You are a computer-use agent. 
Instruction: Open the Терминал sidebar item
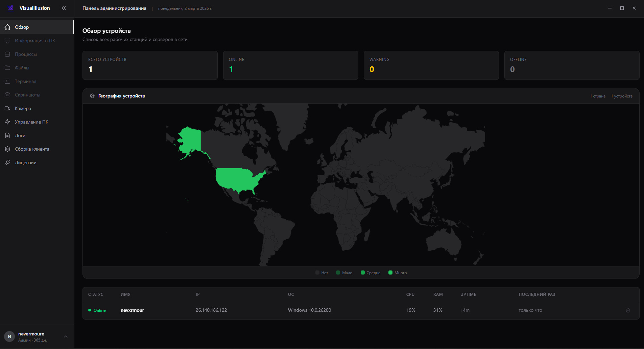tap(25, 81)
